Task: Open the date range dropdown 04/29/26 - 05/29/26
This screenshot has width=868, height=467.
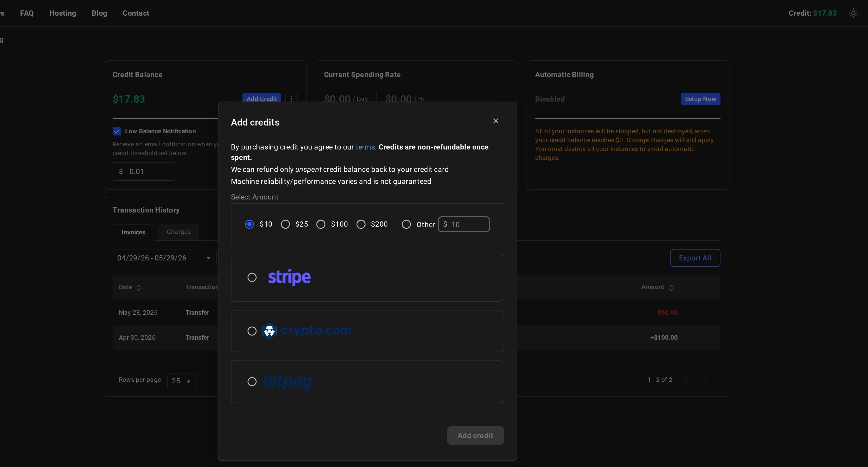Action: [x=164, y=258]
